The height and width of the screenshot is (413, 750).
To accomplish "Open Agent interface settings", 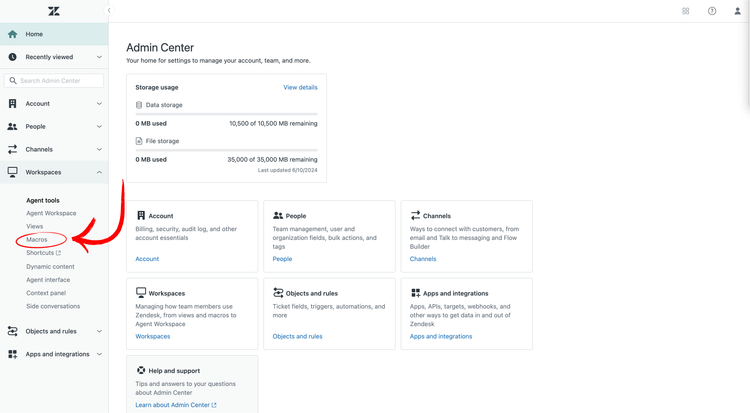I will coord(48,279).
